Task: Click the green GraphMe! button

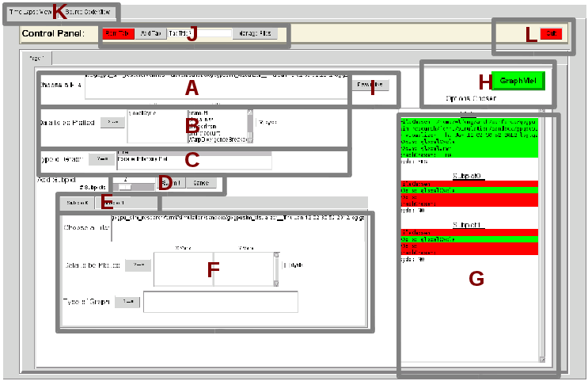Action: coord(519,82)
